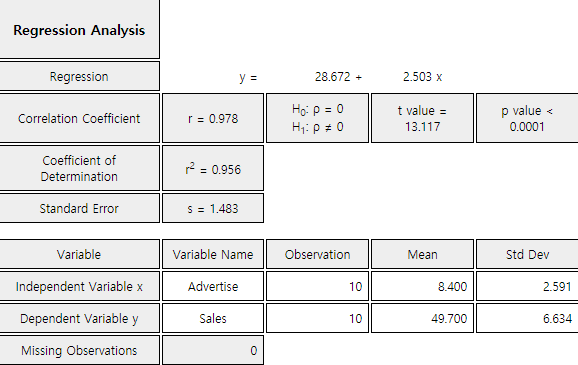Select the r = 0.978 cell
This screenshot has height=365, width=578.
(213, 118)
